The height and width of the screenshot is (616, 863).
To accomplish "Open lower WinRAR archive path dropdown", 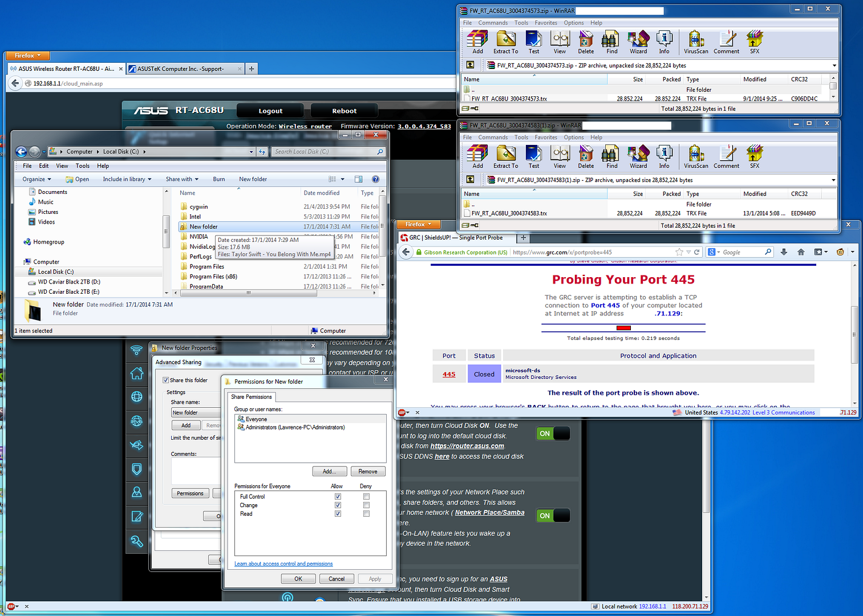I will click(833, 180).
